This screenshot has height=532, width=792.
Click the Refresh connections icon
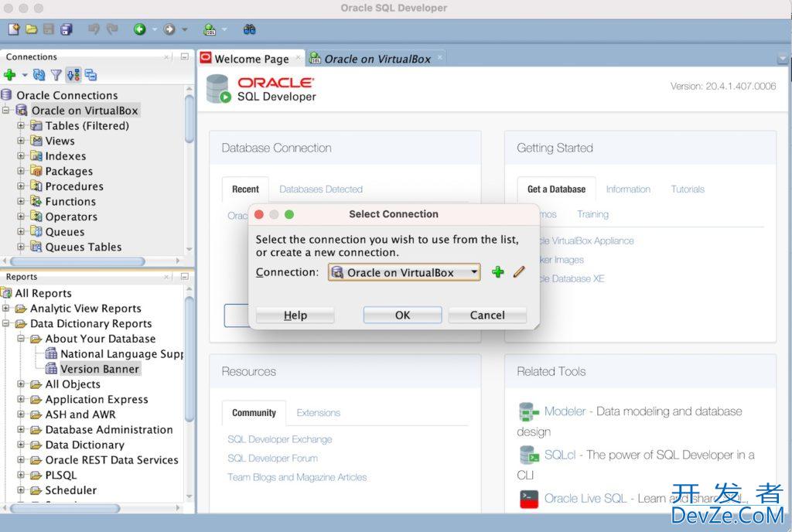click(x=39, y=75)
